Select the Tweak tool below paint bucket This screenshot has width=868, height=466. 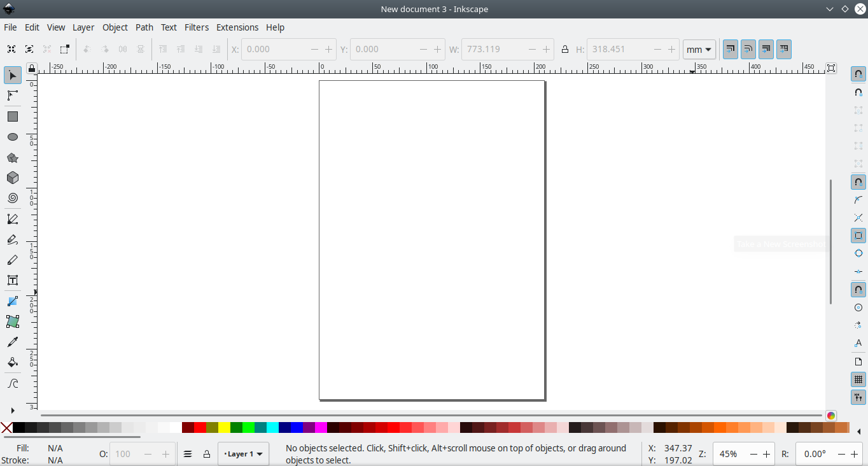[12, 383]
